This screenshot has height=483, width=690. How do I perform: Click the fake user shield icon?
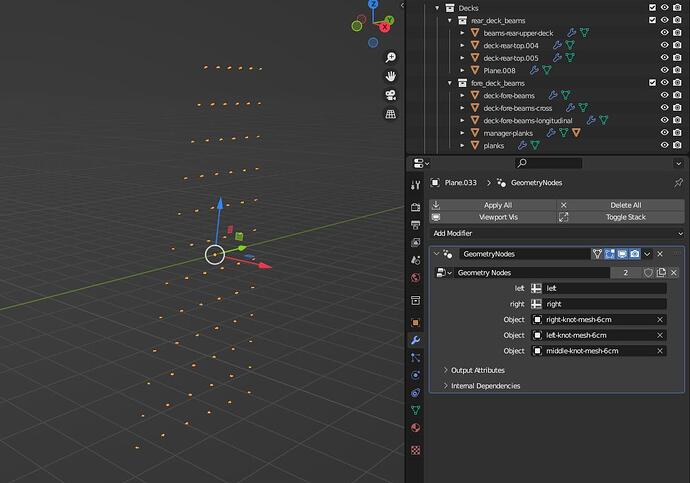click(648, 273)
